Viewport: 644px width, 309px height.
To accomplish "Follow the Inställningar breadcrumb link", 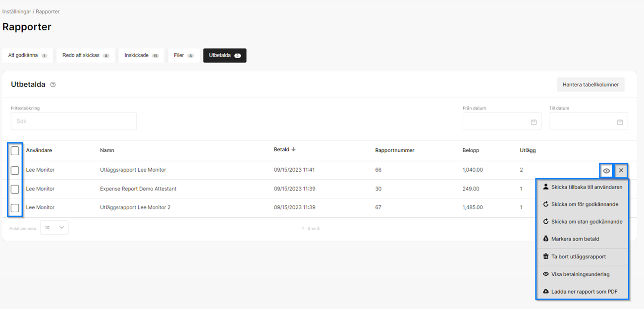I will tap(16, 11).
